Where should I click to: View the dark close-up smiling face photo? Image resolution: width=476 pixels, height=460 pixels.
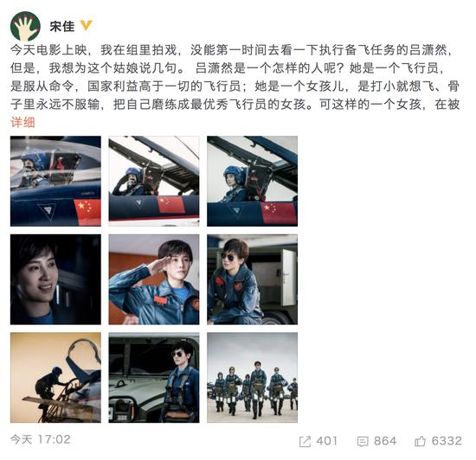55,279
